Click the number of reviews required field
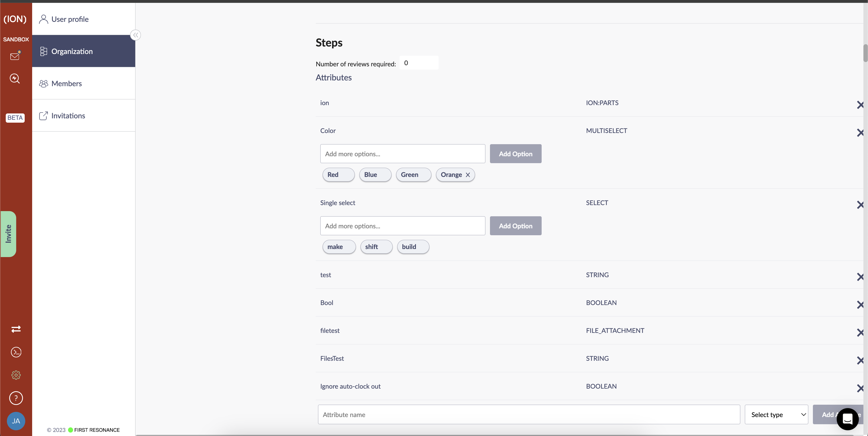This screenshot has height=436, width=868. [x=418, y=63]
